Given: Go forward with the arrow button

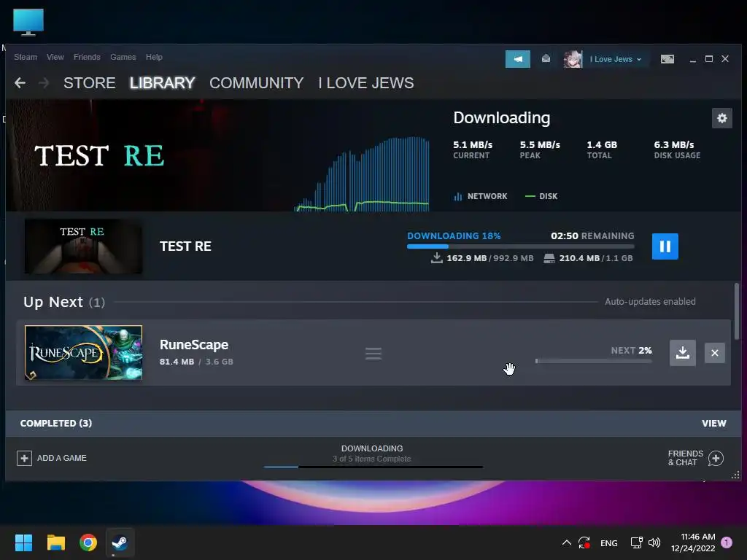Looking at the screenshot, I should tap(44, 83).
